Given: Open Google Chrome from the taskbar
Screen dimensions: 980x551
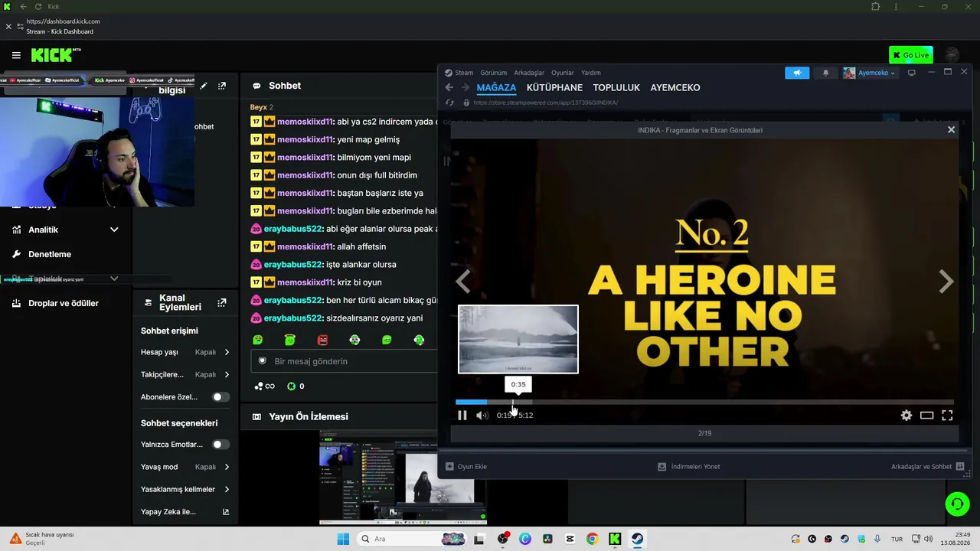Looking at the screenshot, I should coord(592,539).
